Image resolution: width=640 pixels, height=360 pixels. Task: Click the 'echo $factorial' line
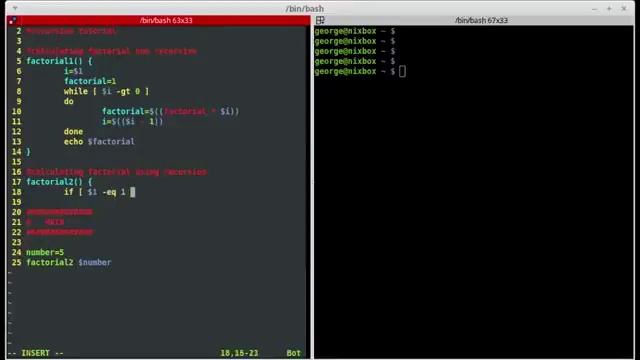tap(99, 142)
